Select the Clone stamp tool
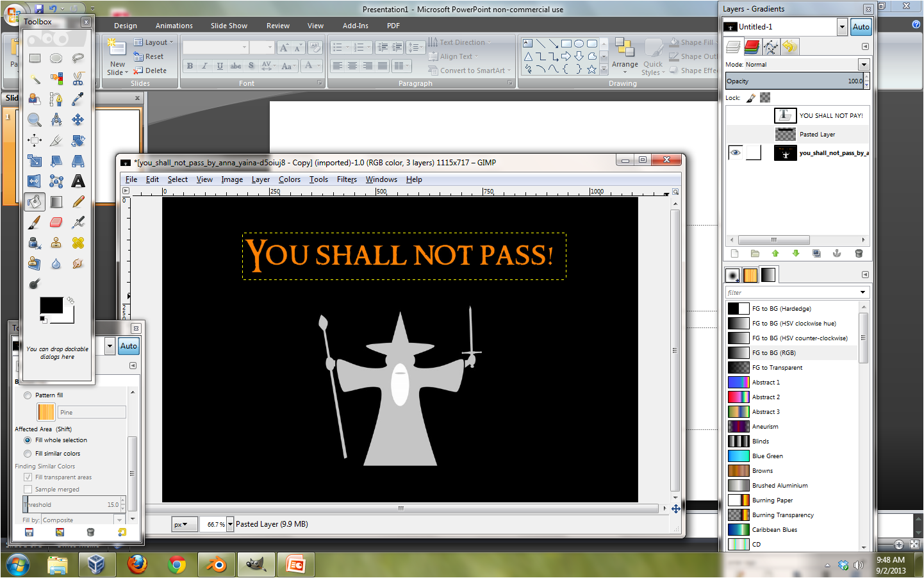 (x=56, y=243)
